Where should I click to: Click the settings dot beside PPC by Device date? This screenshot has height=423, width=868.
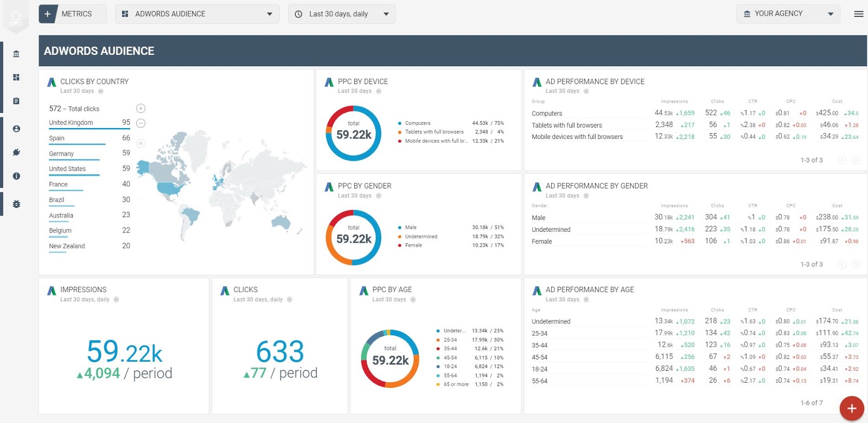(379, 91)
